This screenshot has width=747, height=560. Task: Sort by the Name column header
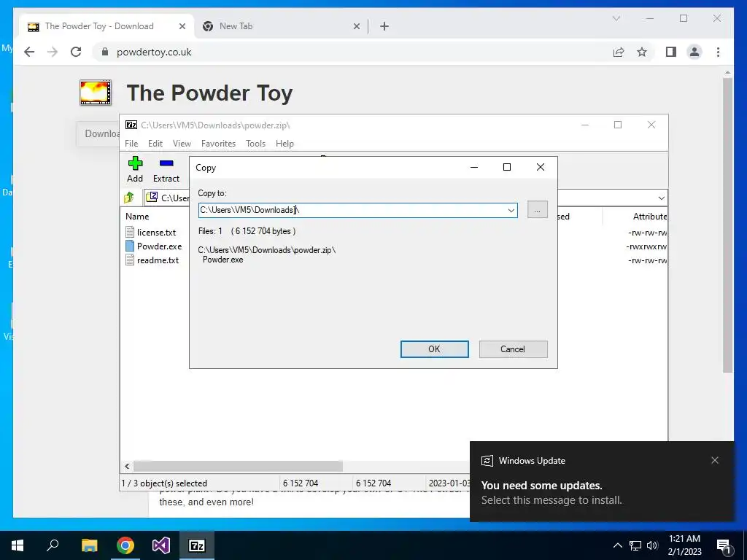coord(137,216)
